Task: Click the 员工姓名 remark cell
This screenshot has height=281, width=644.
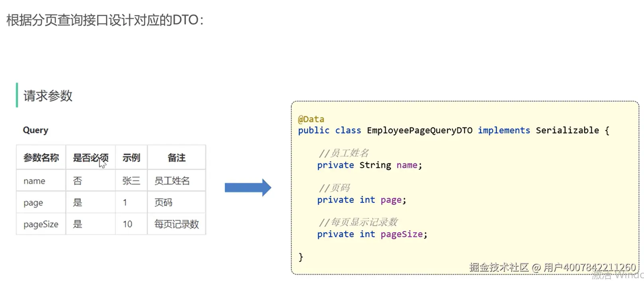Action: coord(177,181)
